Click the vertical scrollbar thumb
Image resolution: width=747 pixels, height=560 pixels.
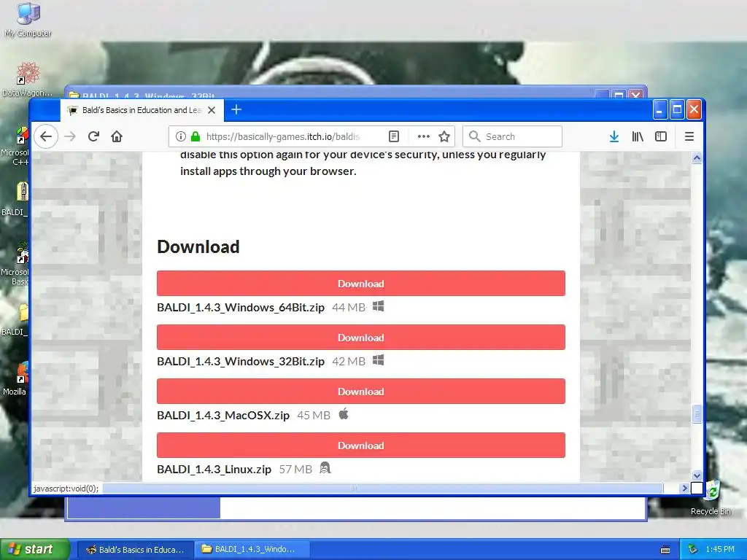697,413
